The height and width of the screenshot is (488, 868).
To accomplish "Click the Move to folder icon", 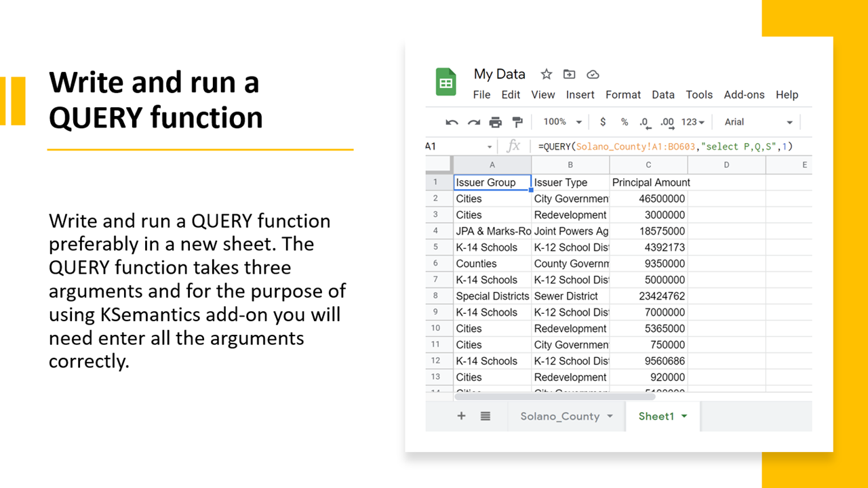I will click(x=569, y=75).
